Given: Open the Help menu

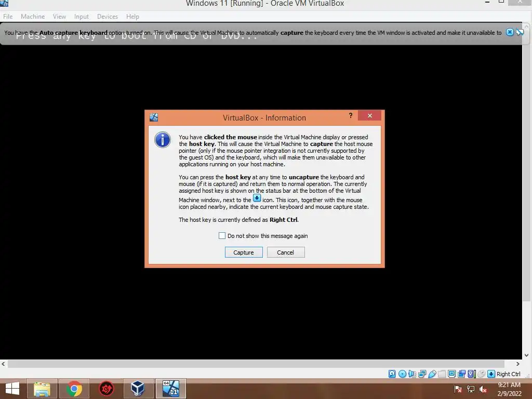Looking at the screenshot, I should point(132,16).
